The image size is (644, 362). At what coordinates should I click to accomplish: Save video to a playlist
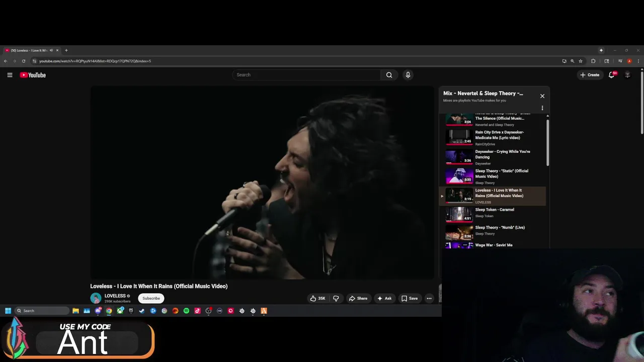410,298
